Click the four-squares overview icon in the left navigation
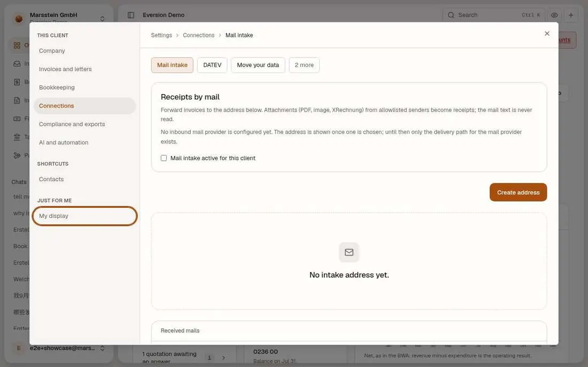Screen dimensions: 588x367 [17, 45]
